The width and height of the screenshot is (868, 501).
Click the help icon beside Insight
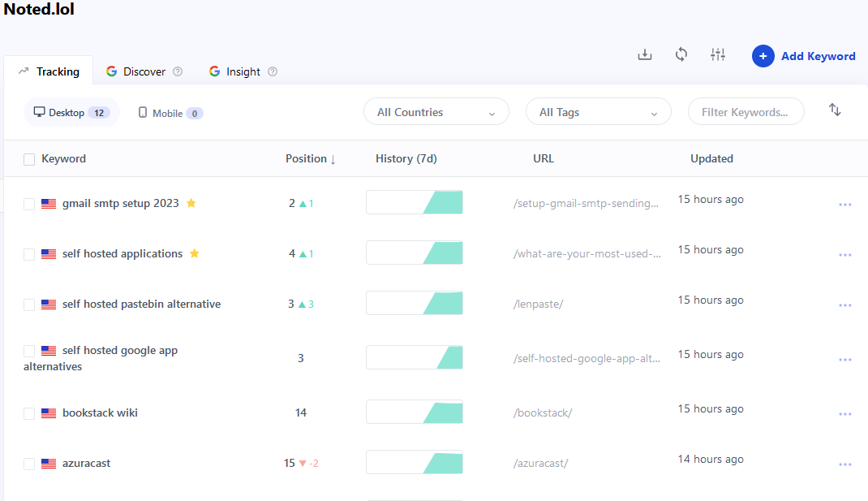click(x=273, y=71)
